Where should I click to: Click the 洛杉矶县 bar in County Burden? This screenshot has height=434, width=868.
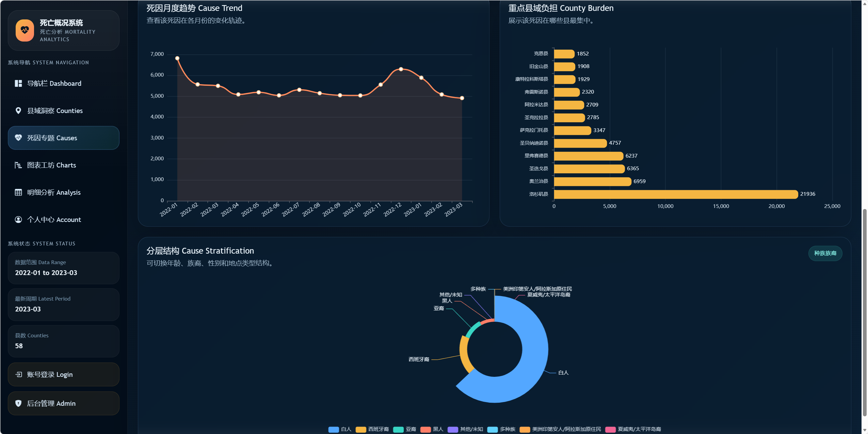(x=675, y=194)
